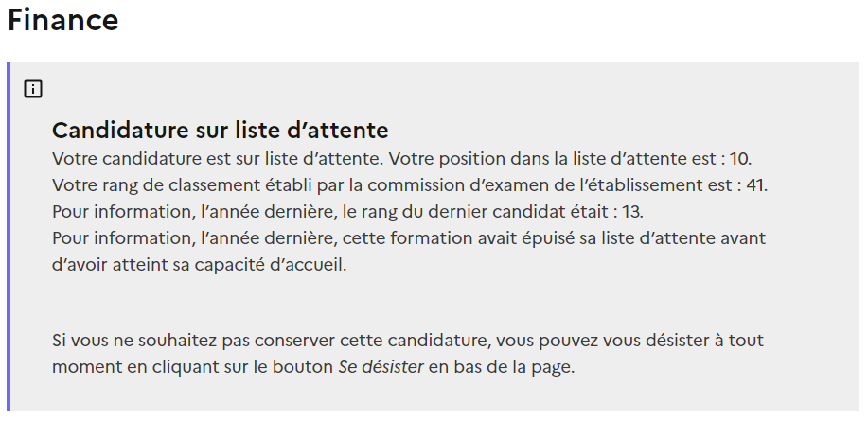Click the ranking number 41
Viewport: 868px width, 421px height.
tap(756, 184)
